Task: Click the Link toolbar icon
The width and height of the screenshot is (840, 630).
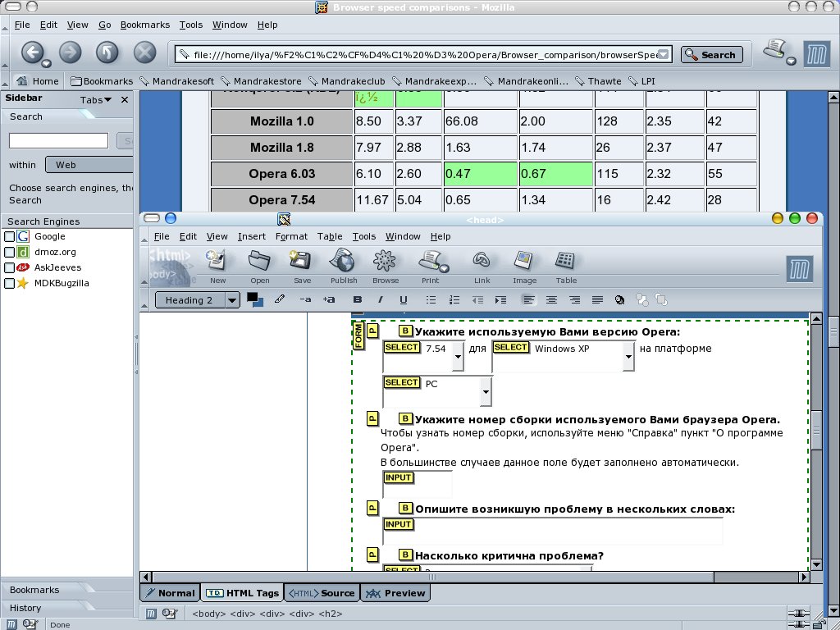Action: click(x=482, y=263)
